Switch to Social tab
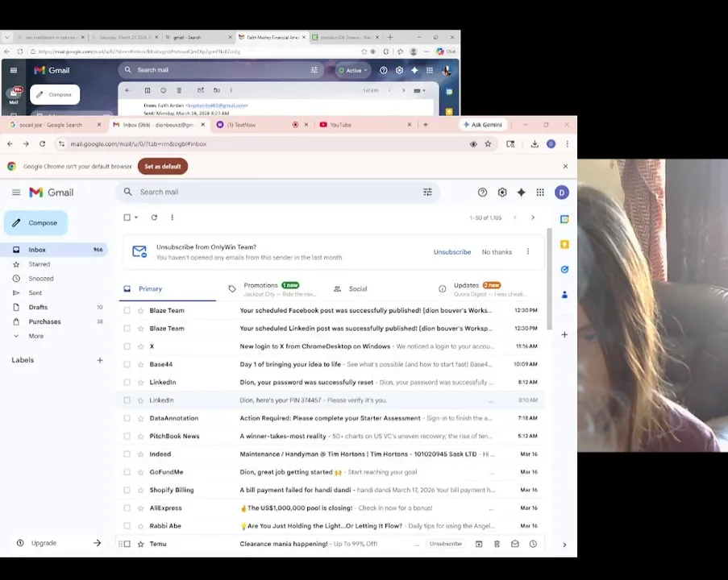 pos(357,288)
